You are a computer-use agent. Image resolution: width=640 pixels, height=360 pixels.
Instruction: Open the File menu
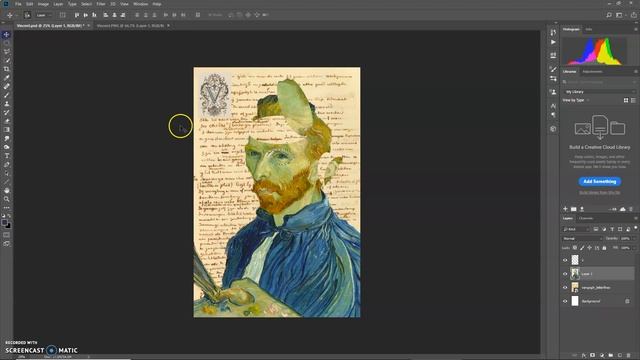pos(18,4)
